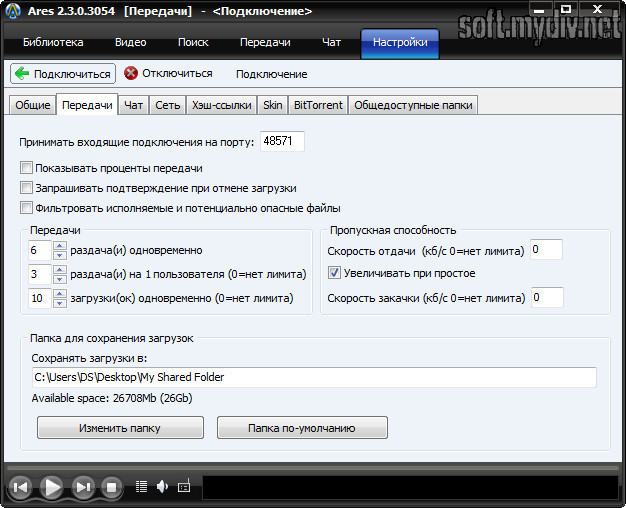Select the Передачи settings tab
This screenshot has width=626, height=508.
[x=87, y=105]
